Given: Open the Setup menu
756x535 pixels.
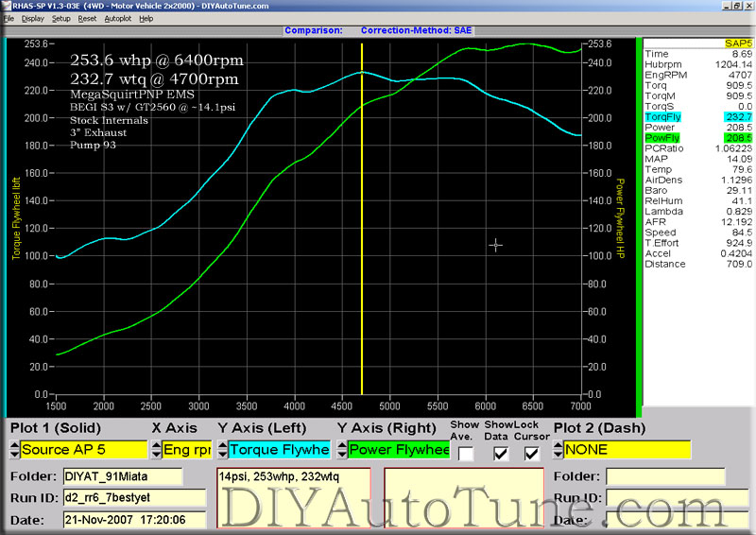Looking at the screenshot, I should pos(61,19).
